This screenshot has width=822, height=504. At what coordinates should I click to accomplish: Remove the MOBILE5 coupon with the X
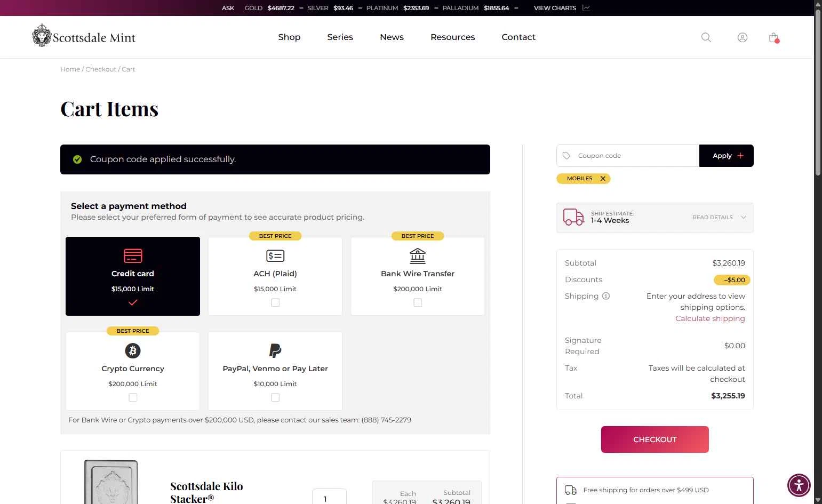click(x=603, y=179)
